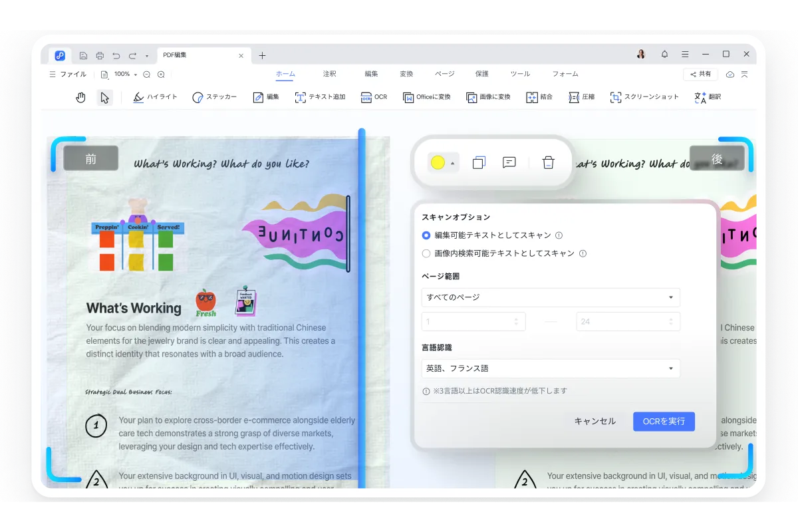Image resolution: width=798 pixels, height=532 pixels.
Task: Switch to the 編集 ribbon tab
Action: [371, 74]
